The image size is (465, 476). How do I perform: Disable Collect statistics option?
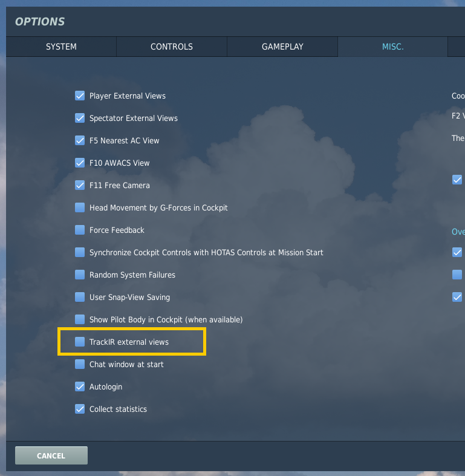[x=80, y=409]
